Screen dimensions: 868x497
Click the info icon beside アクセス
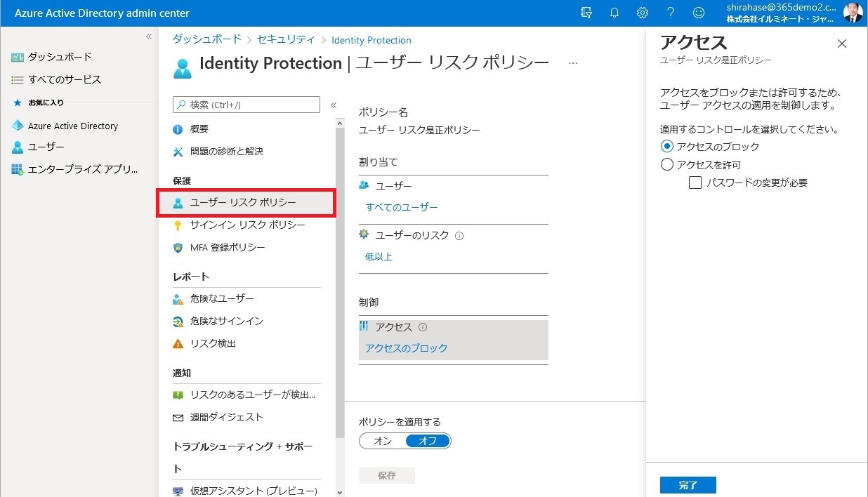(423, 327)
